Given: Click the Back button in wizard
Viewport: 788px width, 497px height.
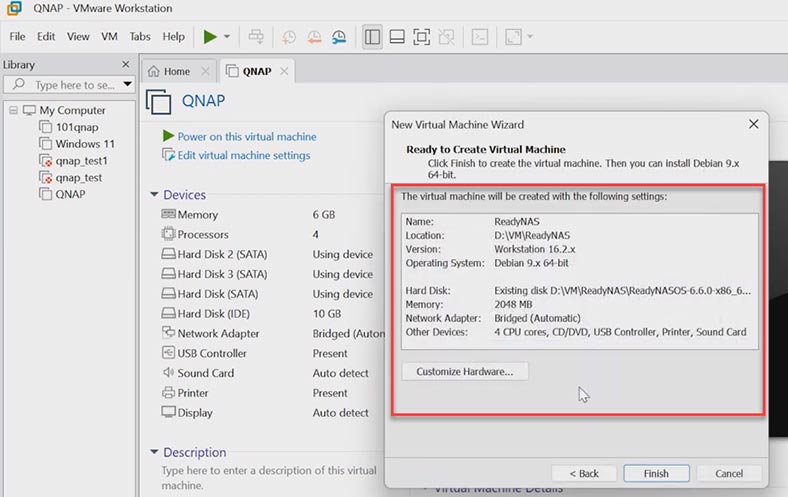Looking at the screenshot, I should (584, 473).
